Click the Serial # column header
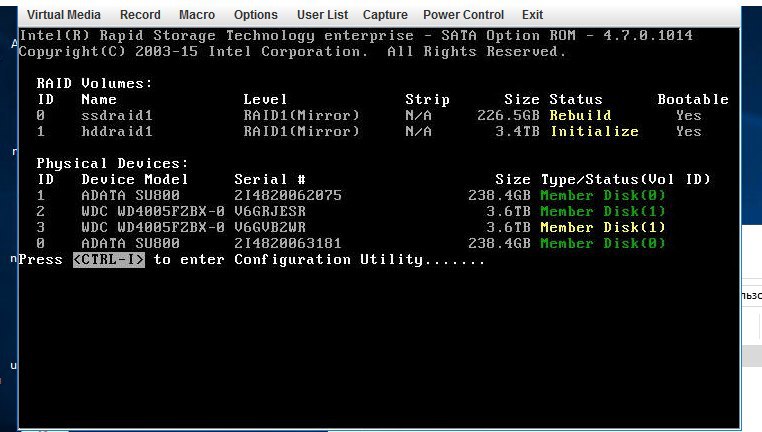762x432 pixels. (x=270, y=180)
